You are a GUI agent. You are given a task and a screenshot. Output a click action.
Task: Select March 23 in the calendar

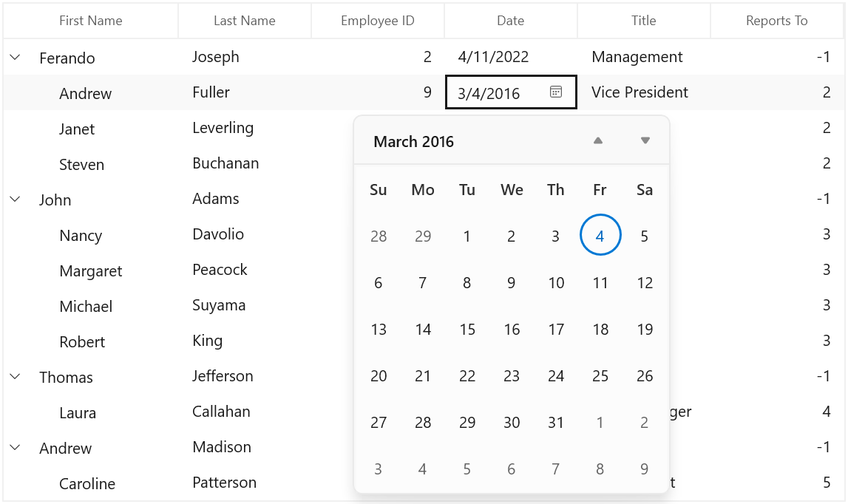coord(511,376)
